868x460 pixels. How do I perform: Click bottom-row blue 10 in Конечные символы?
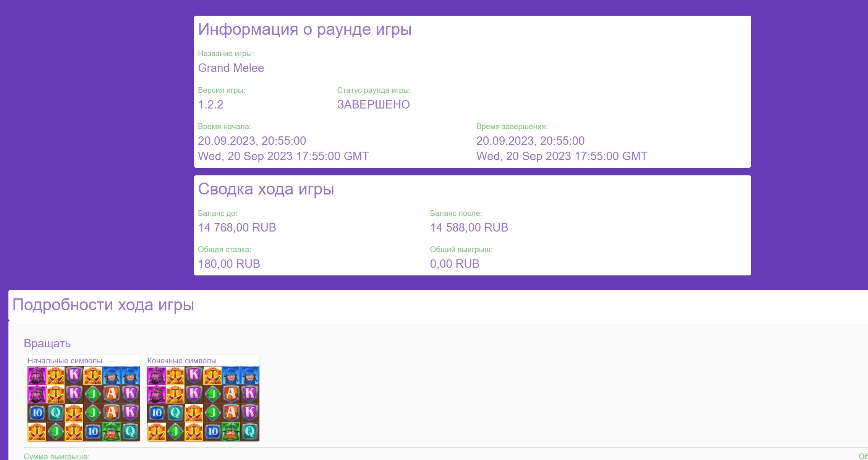[x=213, y=432]
